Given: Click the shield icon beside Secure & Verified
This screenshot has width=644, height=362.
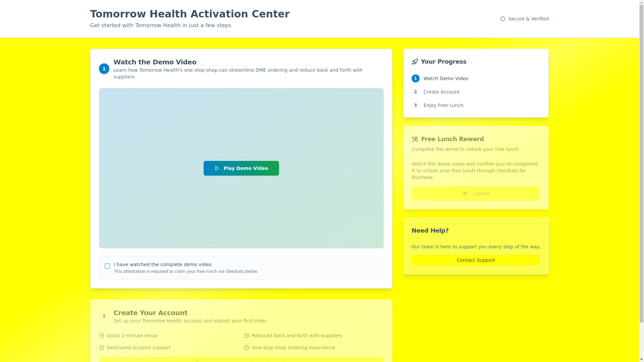Looking at the screenshot, I should click(502, 19).
